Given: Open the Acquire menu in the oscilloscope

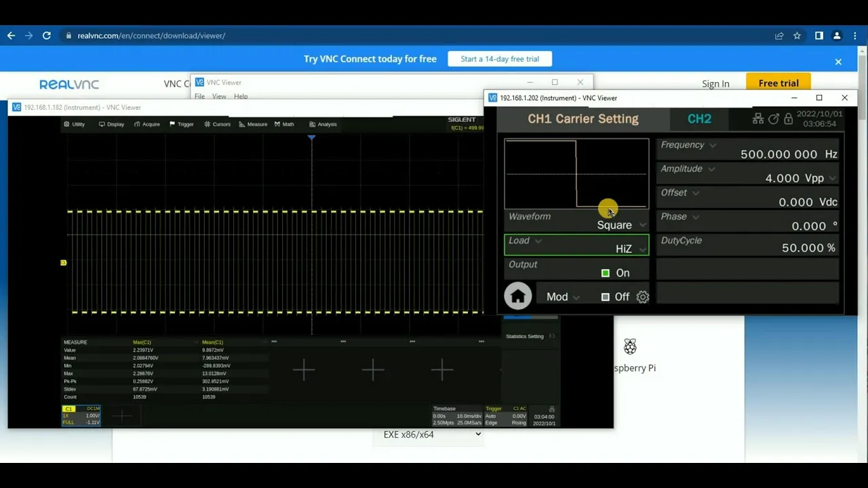Looking at the screenshot, I should click(x=147, y=124).
